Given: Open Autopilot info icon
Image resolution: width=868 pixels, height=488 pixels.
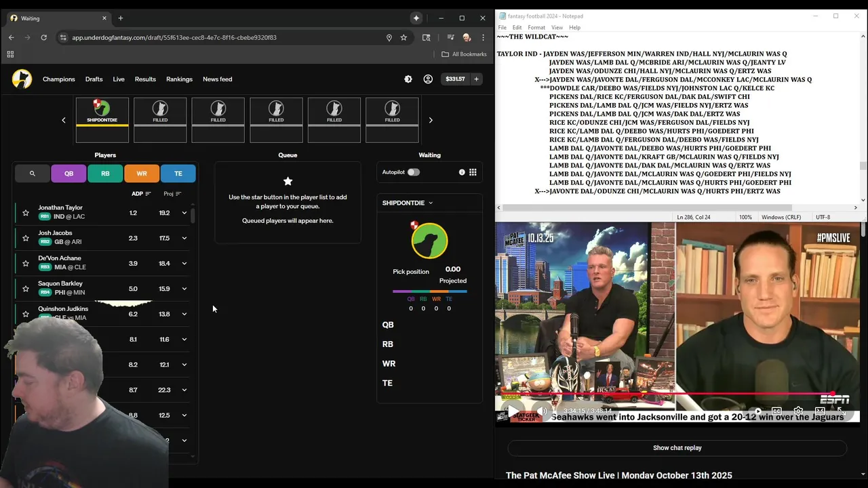Looking at the screenshot, I should click(462, 172).
